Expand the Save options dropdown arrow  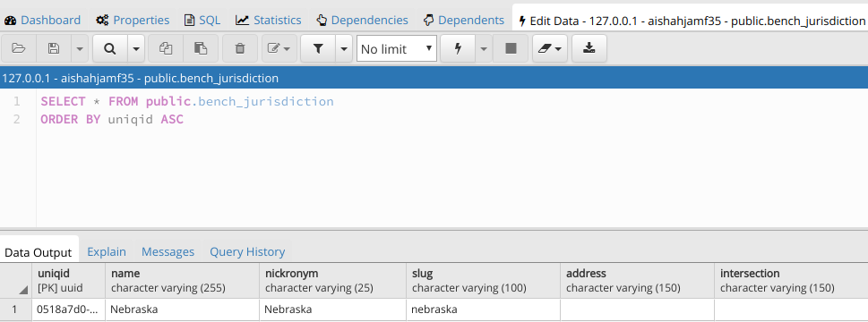(x=79, y=48)
